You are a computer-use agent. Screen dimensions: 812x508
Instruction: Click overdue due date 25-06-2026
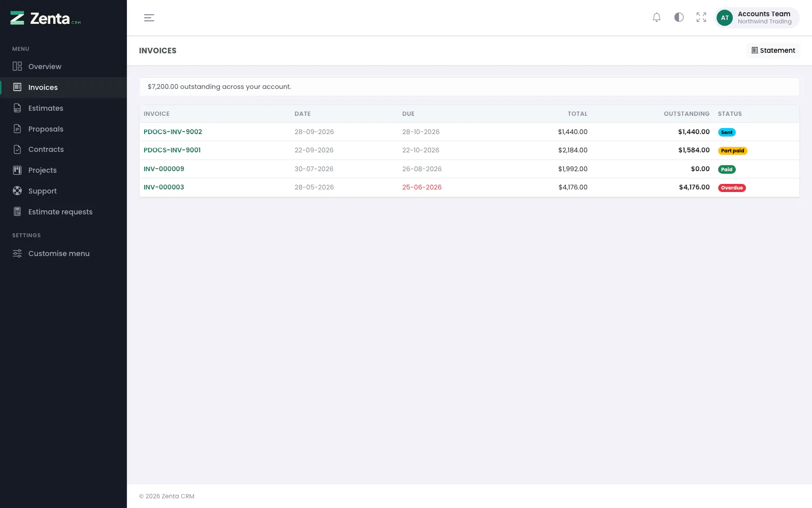[422, 187]
